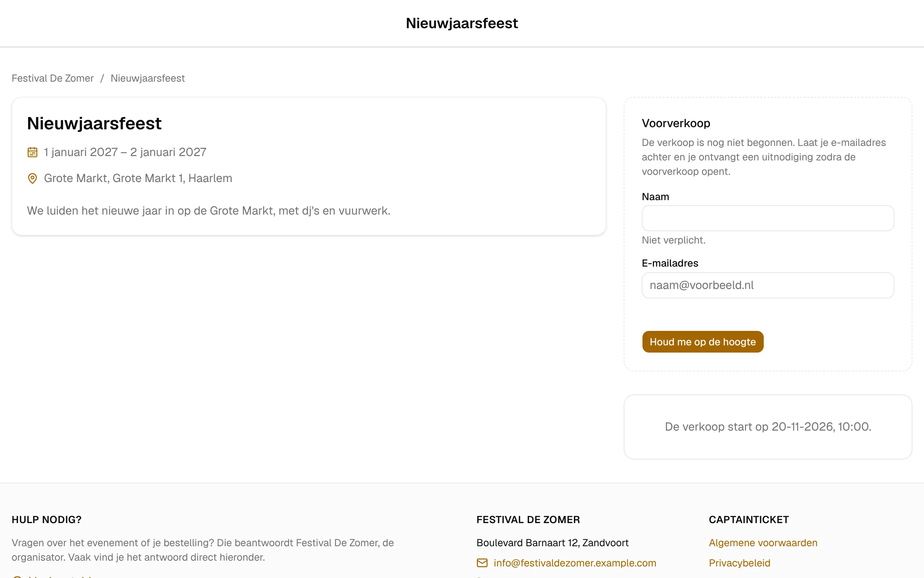This screenshot has width=924, height=578.
Task: Click the Nieuwjaarsfeest heading in the event card
Action: (94, 123)
